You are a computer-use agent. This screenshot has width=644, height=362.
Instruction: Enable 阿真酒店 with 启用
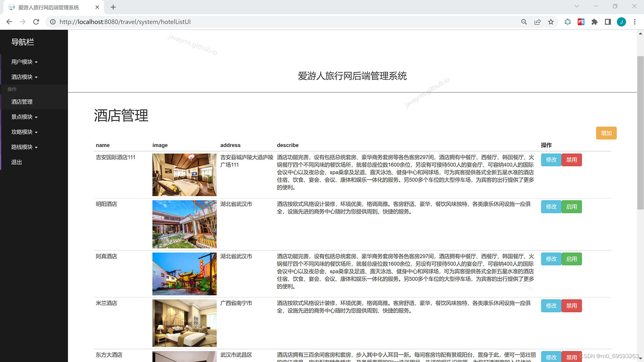pos(572,259)
